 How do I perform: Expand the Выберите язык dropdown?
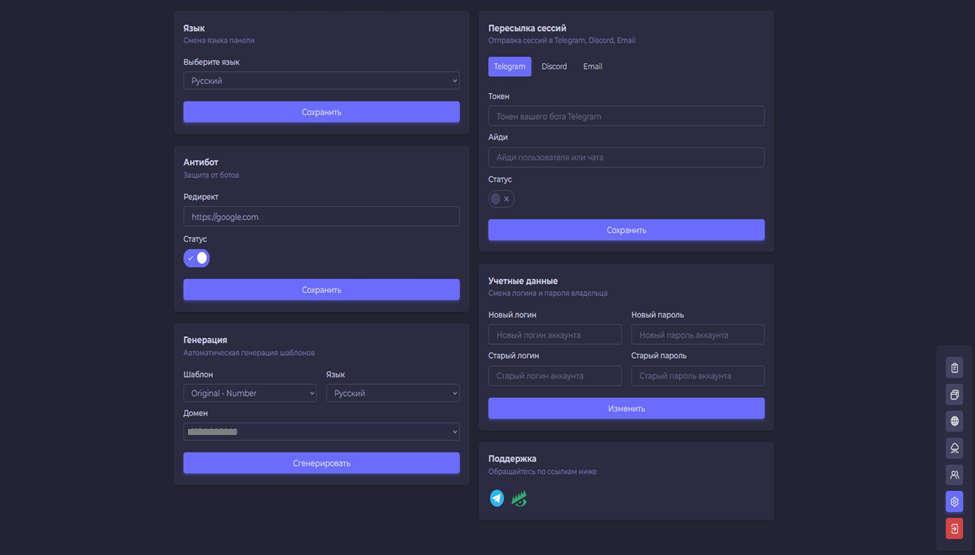(x=321, y=81)
